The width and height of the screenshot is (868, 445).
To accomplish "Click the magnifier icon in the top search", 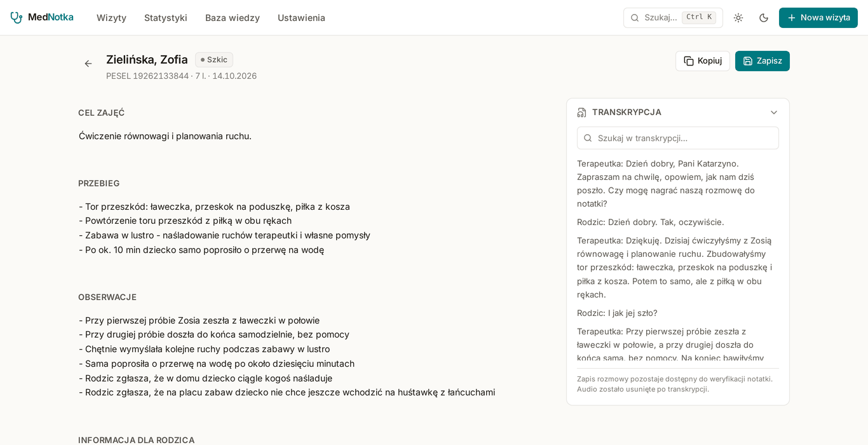I will click(x=635, y=18).
